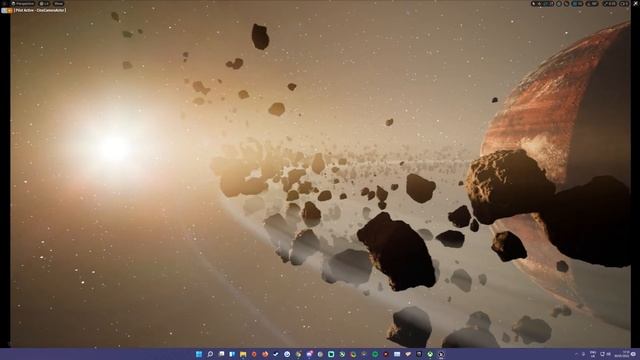Activate the Rotate transform tool
The height and width of the screenshot is (360, 640).
[545, 4]
